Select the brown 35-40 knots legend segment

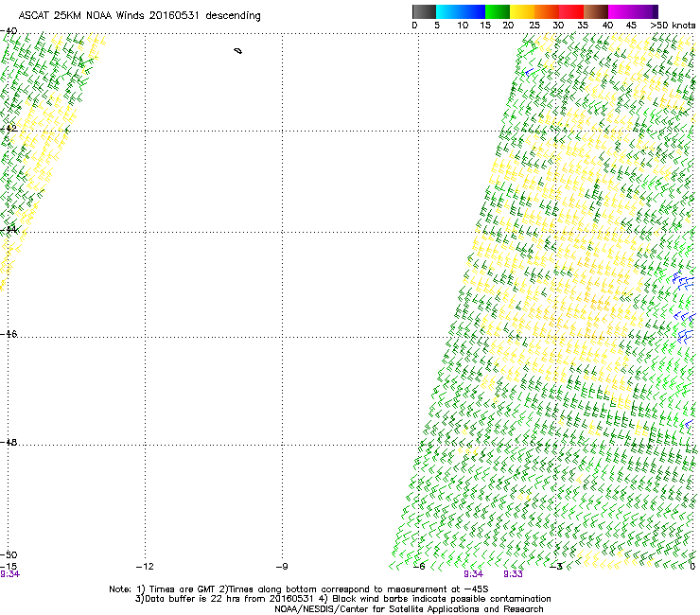[596, 11]
